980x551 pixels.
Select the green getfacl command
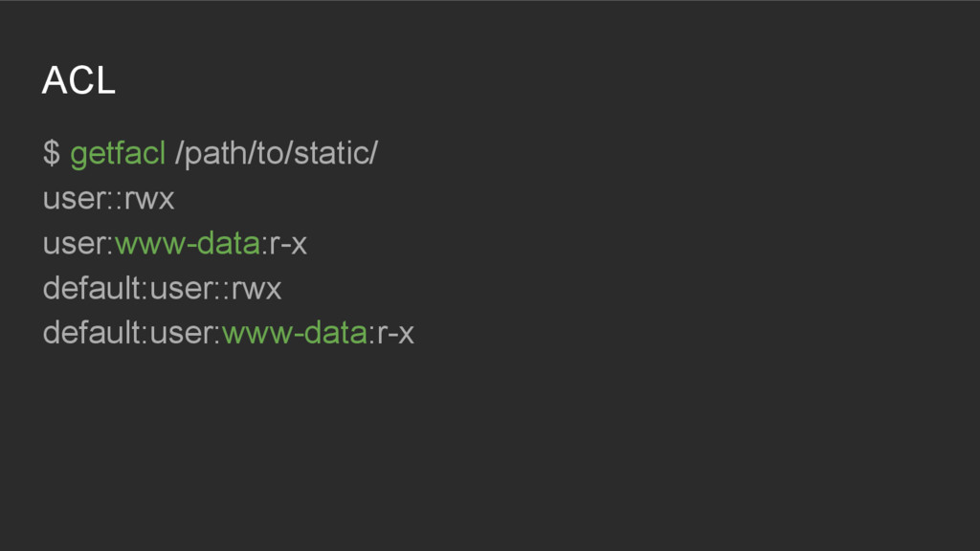tap(118, 154)
